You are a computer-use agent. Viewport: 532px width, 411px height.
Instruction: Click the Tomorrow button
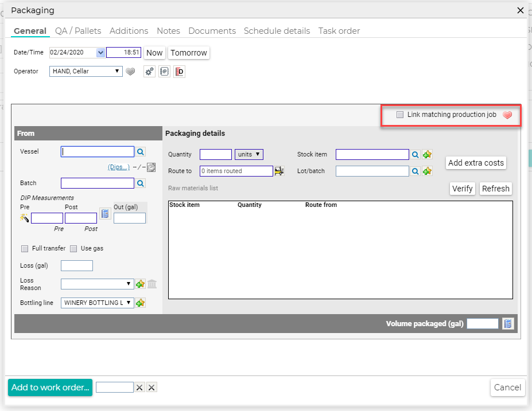pyautogui.click(x=189, y=53)
